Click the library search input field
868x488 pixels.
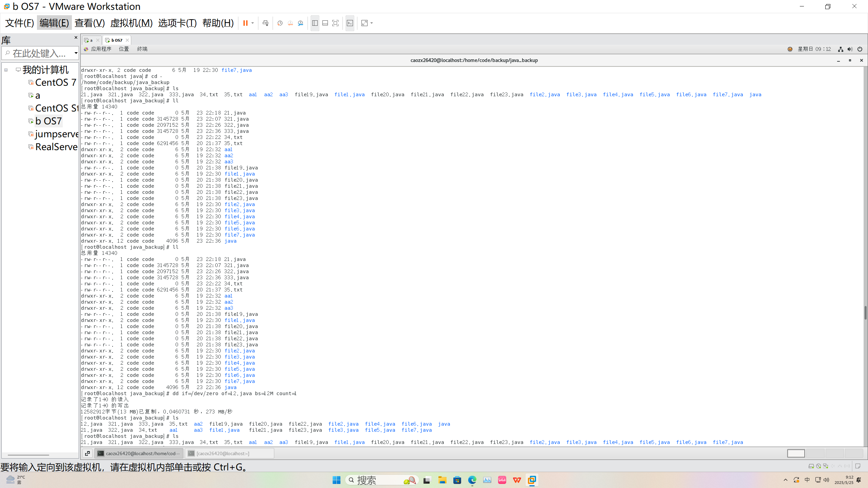[39, 53]
